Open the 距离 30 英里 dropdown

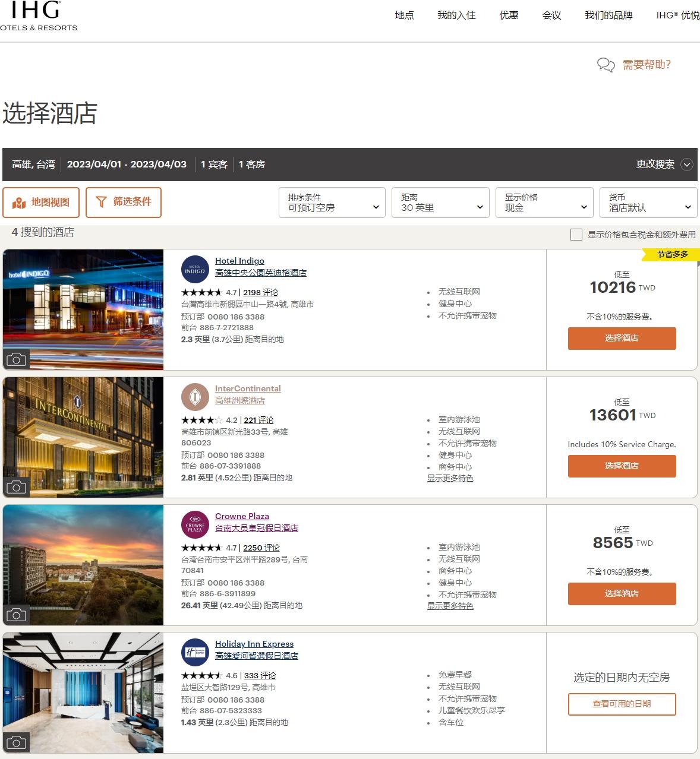[x=440, y=203]
